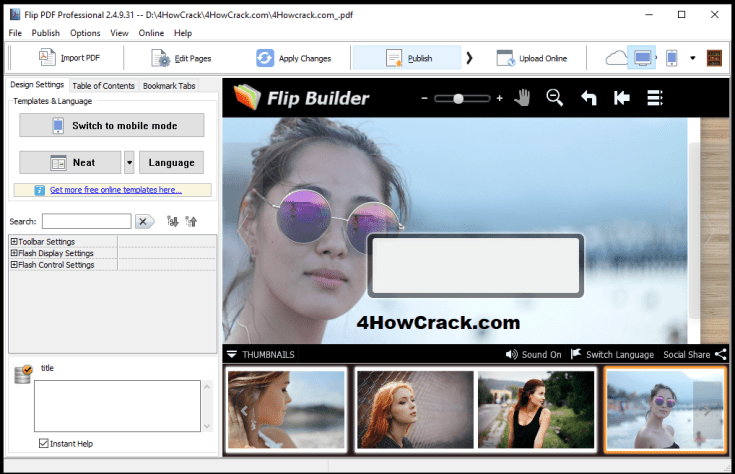Expand Flash Control Settings node
The height and width of the screenshot is (474, 735).
tap(14, 265)
